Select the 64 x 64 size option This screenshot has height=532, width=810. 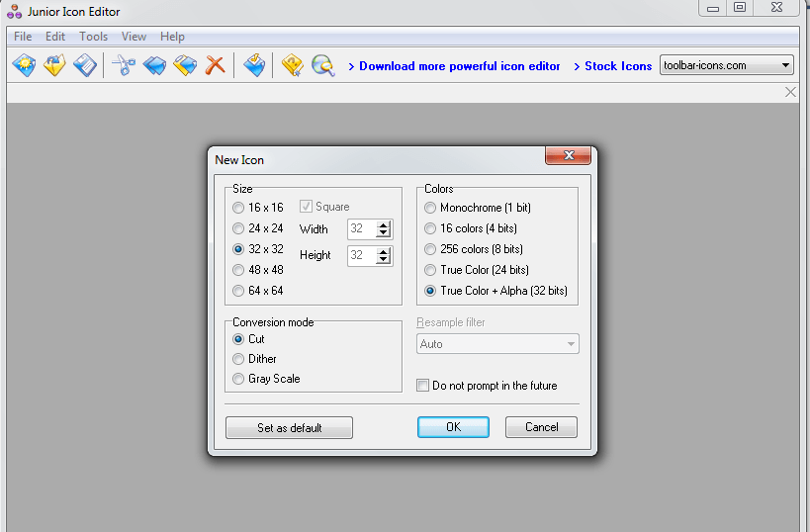[258, 291]
